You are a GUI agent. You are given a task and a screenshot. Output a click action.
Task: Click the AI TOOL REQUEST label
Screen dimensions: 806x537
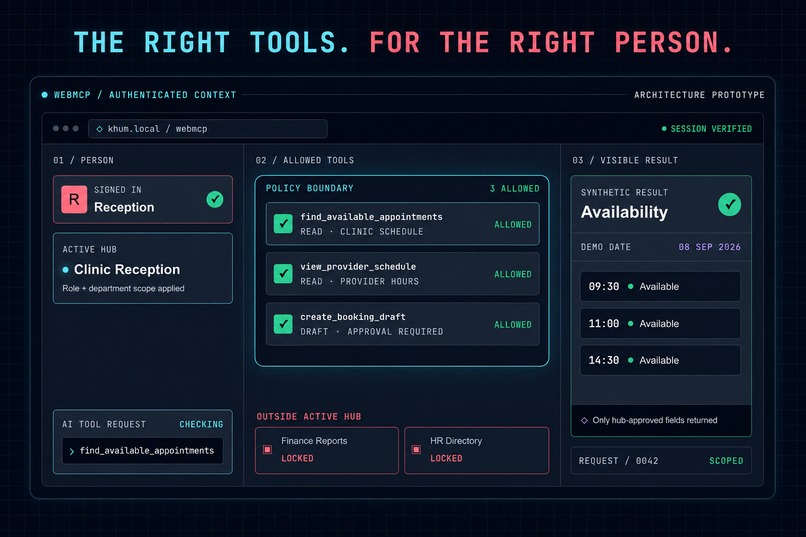[x=104, y=424]
